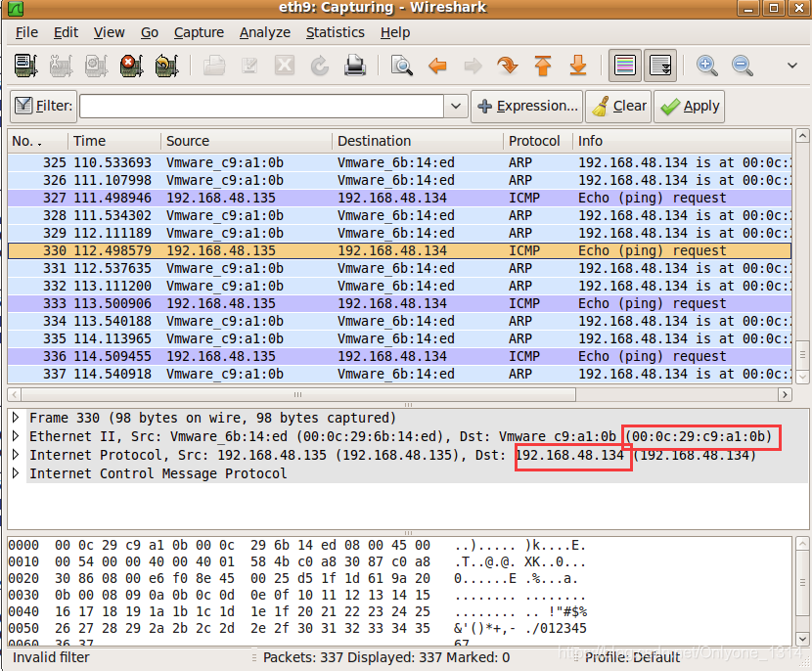The image size is (812, 671).
Task: Zoom out on packet text
Action: click(x=743, y=66)
